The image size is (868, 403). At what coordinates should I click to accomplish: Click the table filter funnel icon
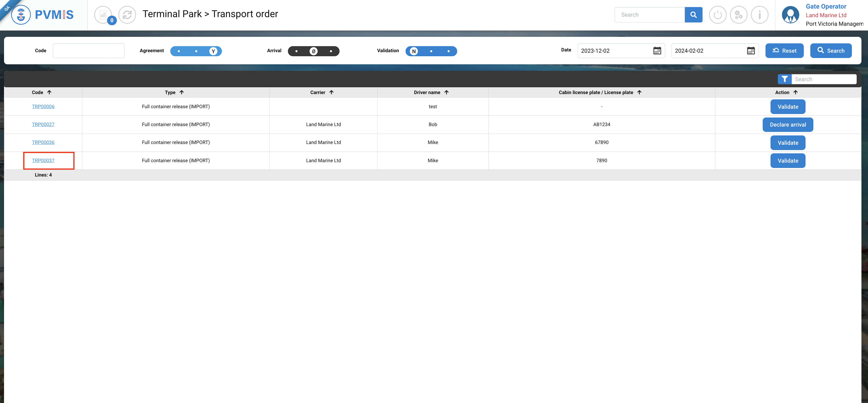click(x=784, y=79)
